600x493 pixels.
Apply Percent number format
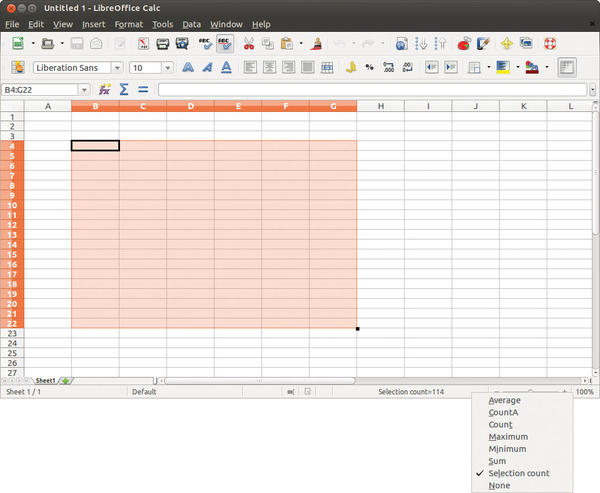[x=369, y=67]
